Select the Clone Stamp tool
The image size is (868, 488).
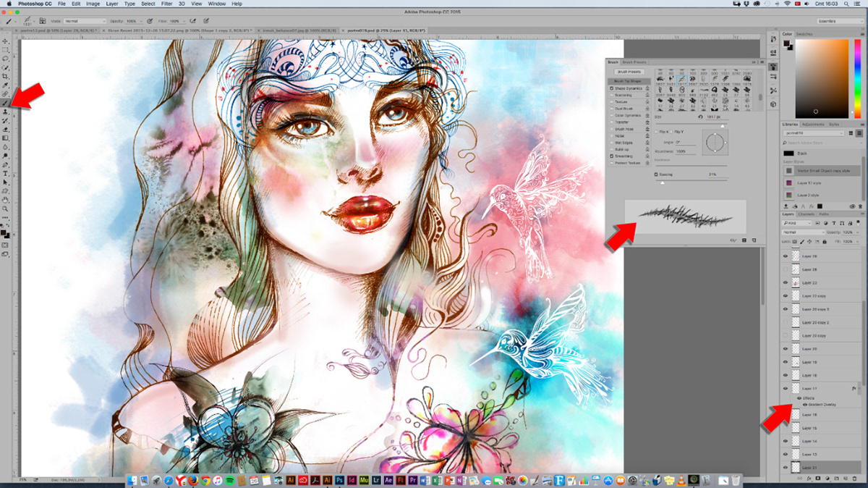6,112
